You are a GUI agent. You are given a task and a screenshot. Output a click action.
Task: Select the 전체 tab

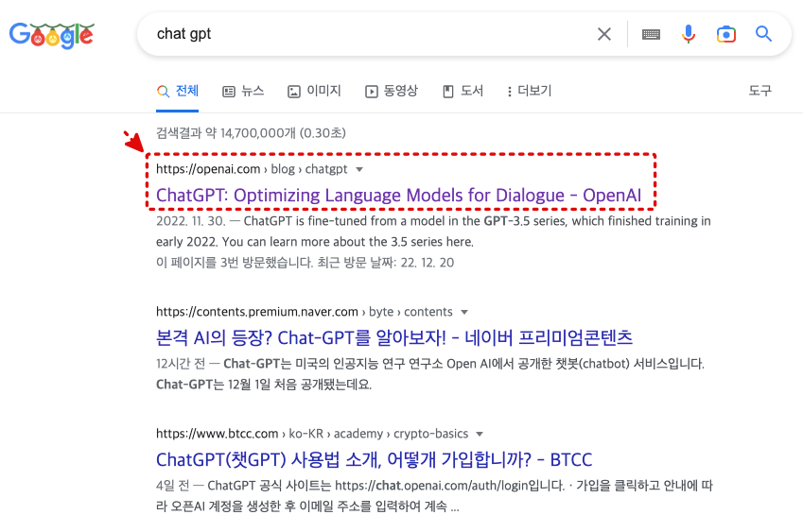coord(177,91)
